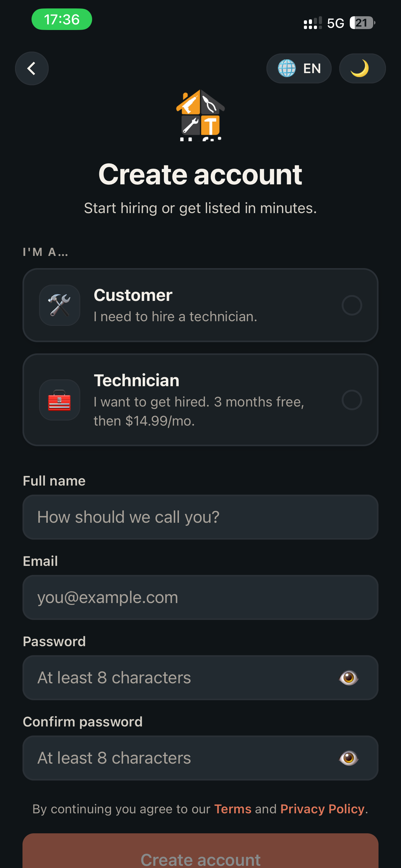The height and width of the screenshot is (868, 401).
Task: Click the hammer and wrench Customer icon
Action: point(60,305)
